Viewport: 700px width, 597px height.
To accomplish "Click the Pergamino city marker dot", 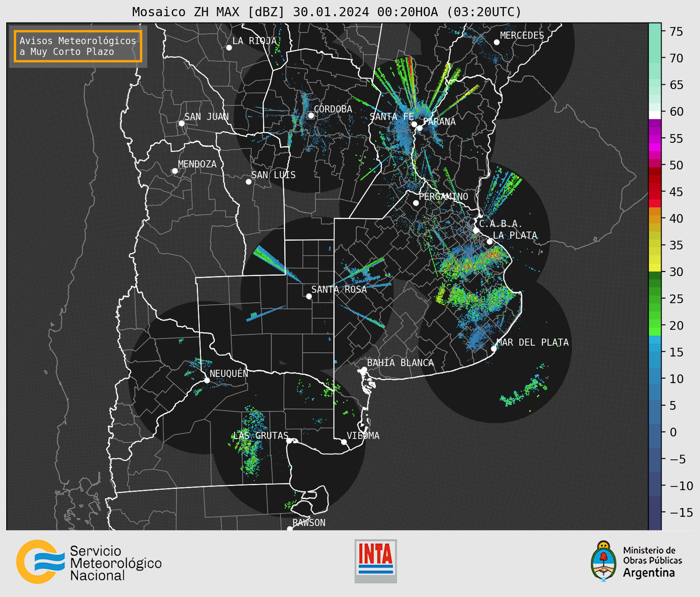I will point(416,203).
